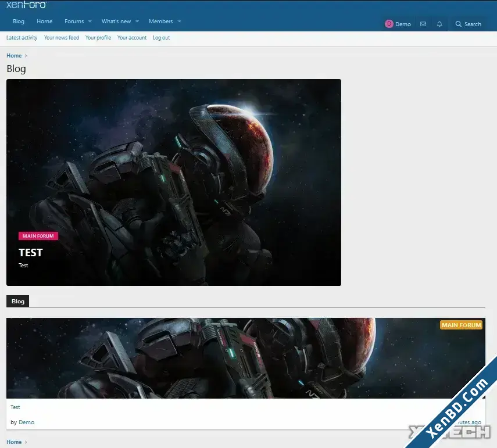Click the Demo user avatar

[x=389, y=24]
